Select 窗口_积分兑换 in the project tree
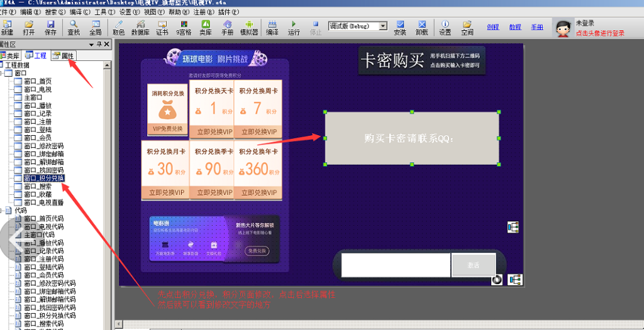Screen dimensions: 644x330 click(43, 178)
